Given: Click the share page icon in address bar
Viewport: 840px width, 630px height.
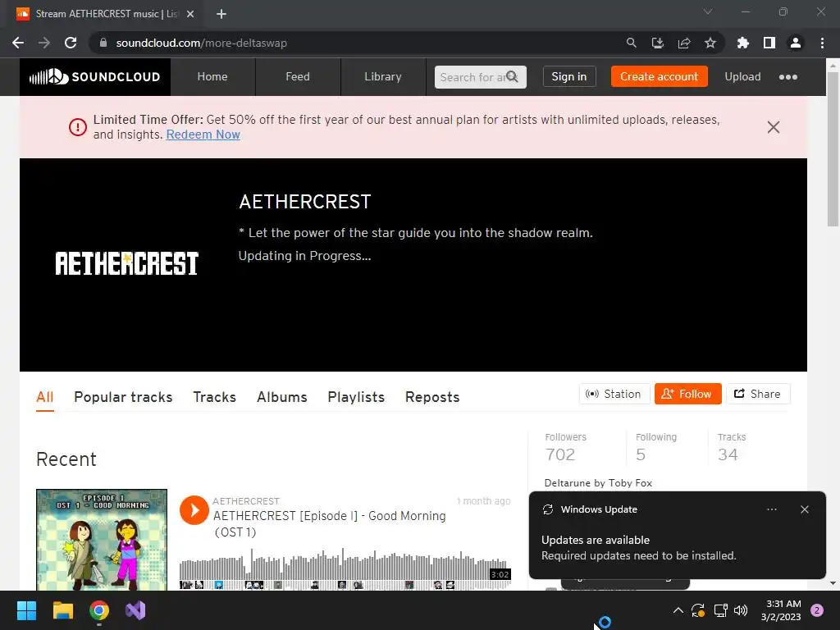Looking at the screenshot, I should 684,43.
